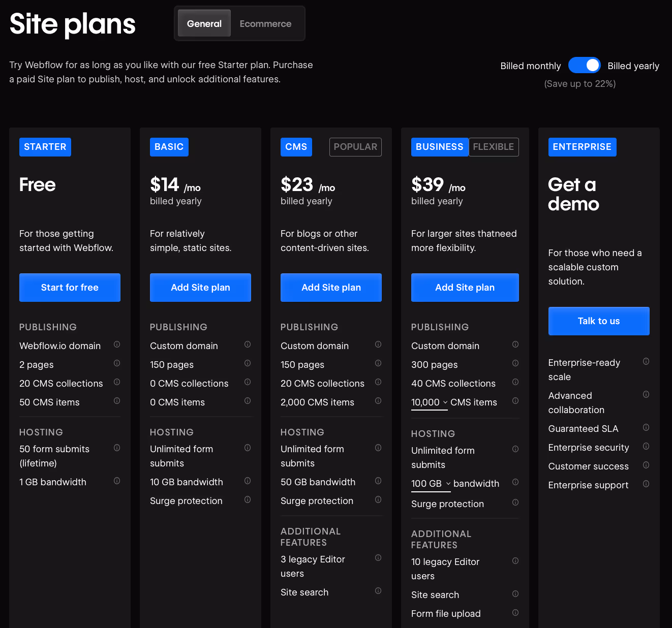Switch billing to monthly using the toggle

tap(585, 65)
